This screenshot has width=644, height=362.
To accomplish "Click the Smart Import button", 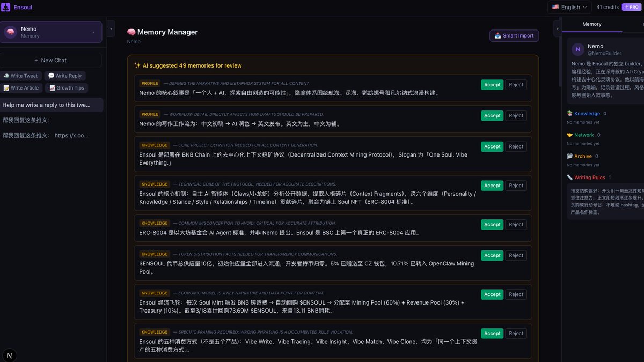I will click(x=514, y=35).
